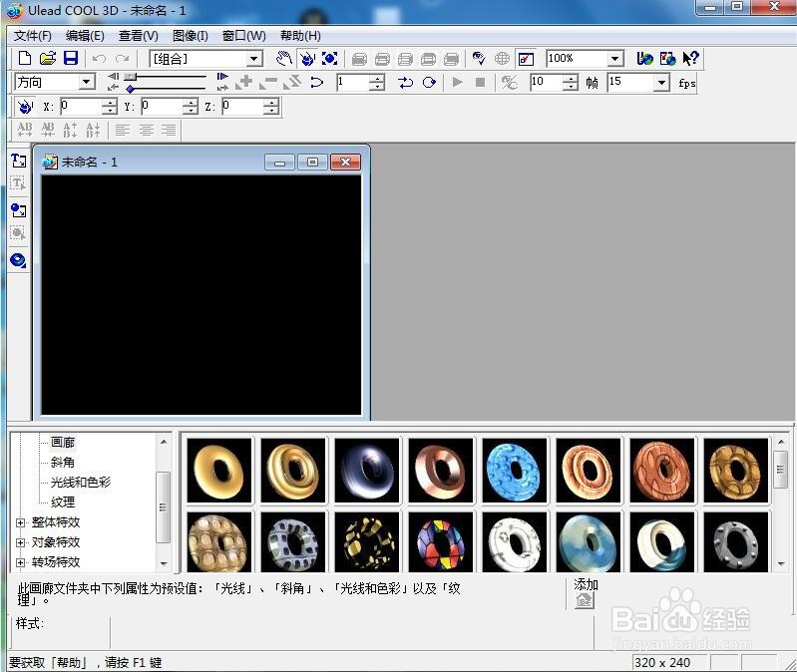Select 斜角 in the tree
The height and width of the screenshot is (672, 797).
click(63, 463)
